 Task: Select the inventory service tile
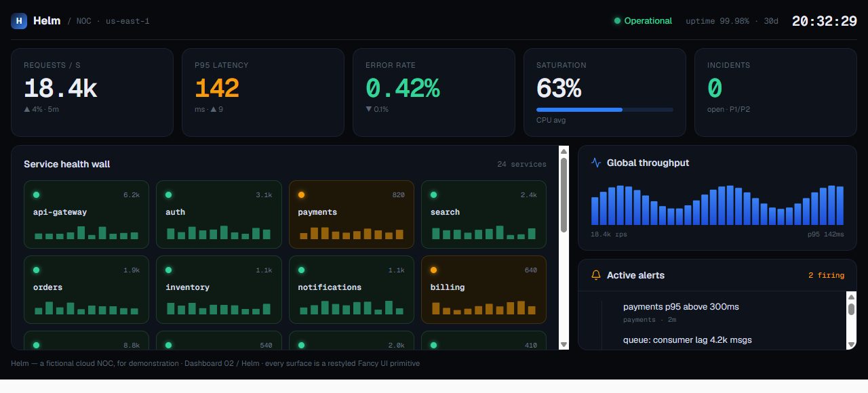click(x=218, y=289)
